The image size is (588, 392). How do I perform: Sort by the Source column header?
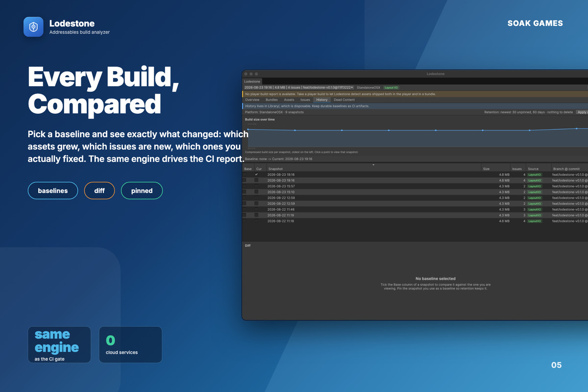(538, 169)
